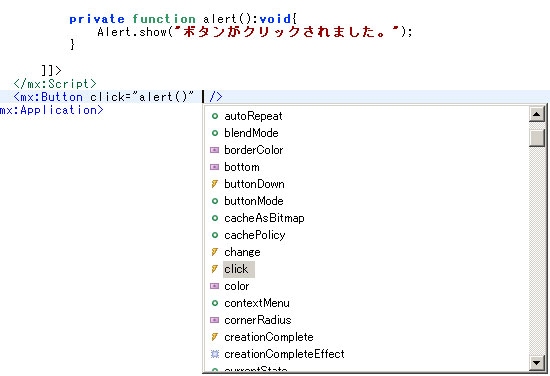Click the effect icon beside creationCompleteEffect
The height and width of the screenshot is (376, 550).
tap(215, 354)
